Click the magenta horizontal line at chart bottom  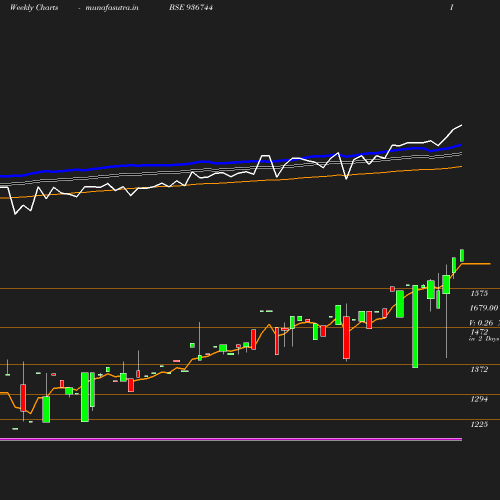click(231, 440)
